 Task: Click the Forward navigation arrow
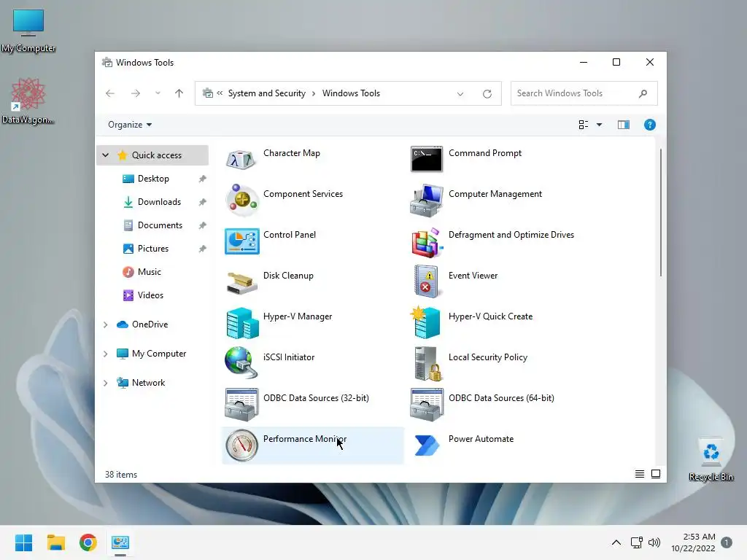(x=136, y=93)
